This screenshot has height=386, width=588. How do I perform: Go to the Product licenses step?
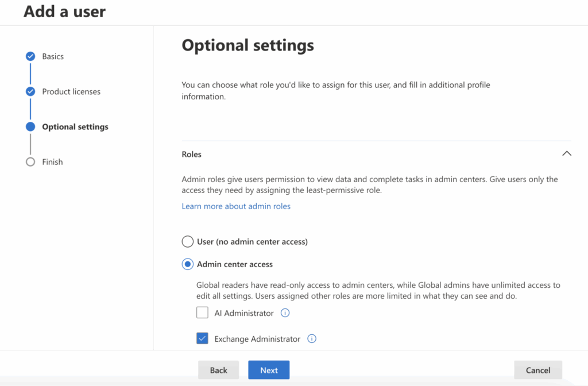(x=71, y=91)
